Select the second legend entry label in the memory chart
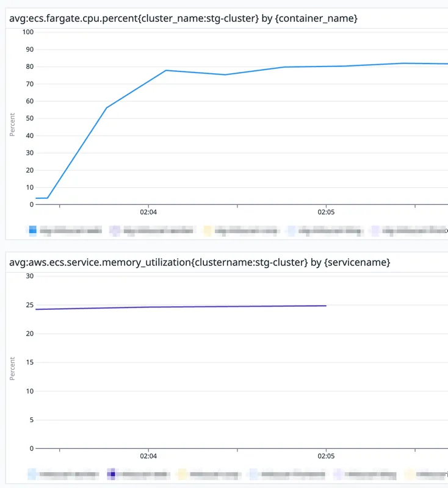 143,473
